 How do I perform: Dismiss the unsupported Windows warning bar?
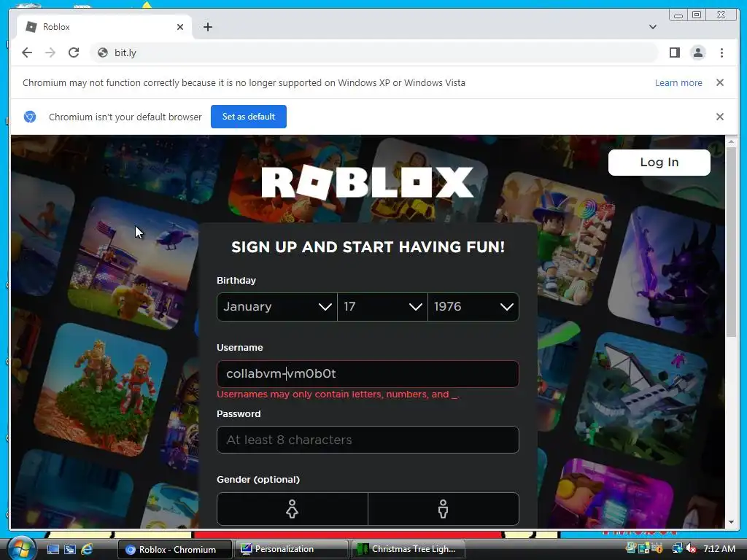pos(720,82)
